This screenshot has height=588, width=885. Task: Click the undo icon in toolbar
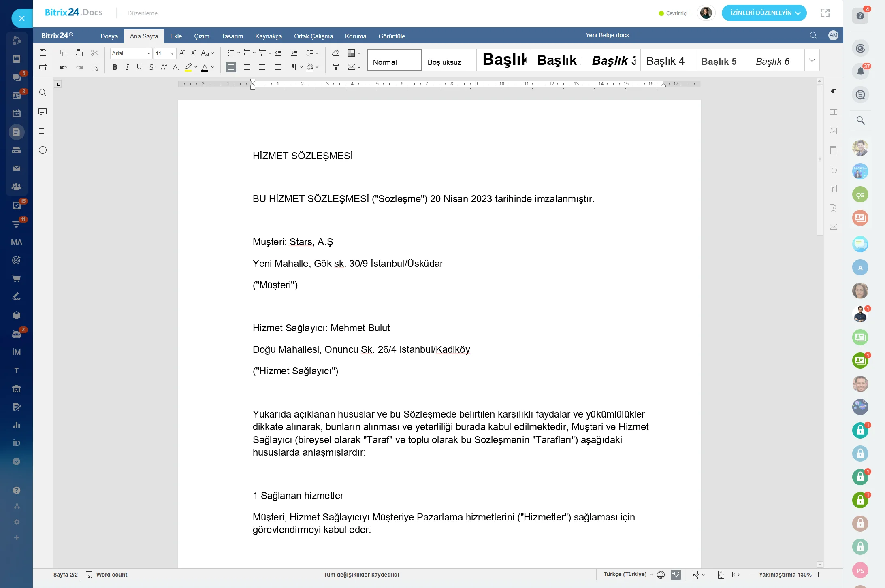[63, 67]
